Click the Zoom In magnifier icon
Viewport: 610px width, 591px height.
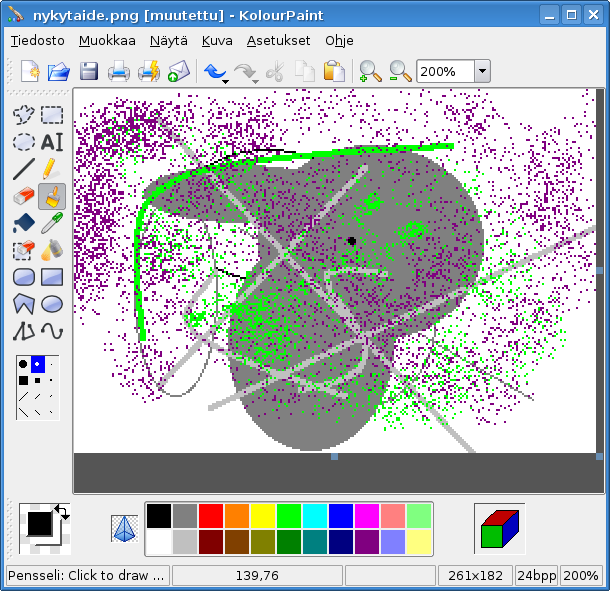(x=370, y=71)
